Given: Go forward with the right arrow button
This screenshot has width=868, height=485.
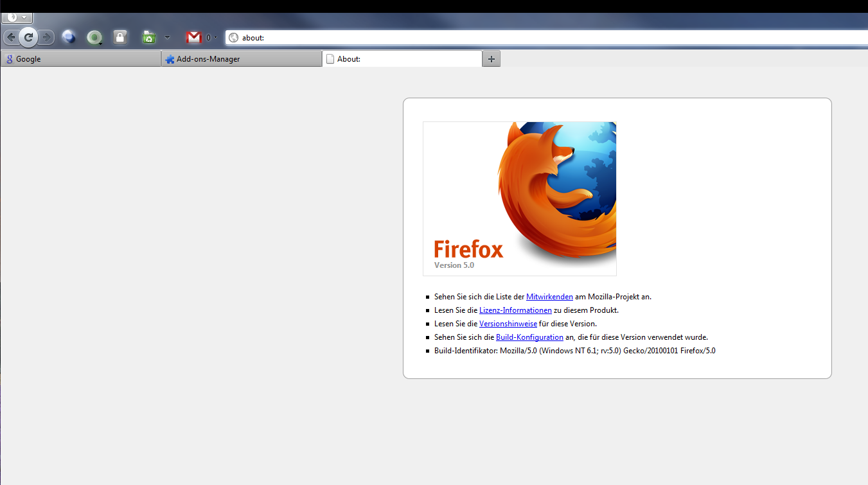Looking at the screenshot, I should click(x=46, y=37).
